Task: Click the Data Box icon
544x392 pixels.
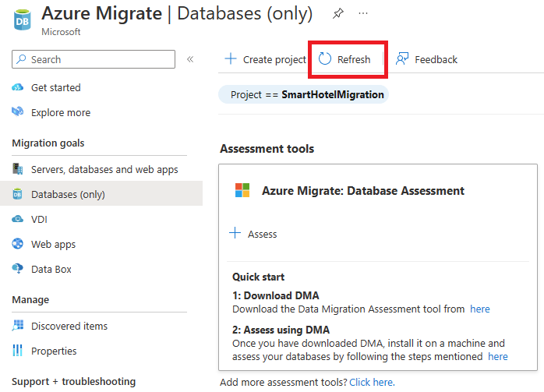Action: click(x=17, y=269)
